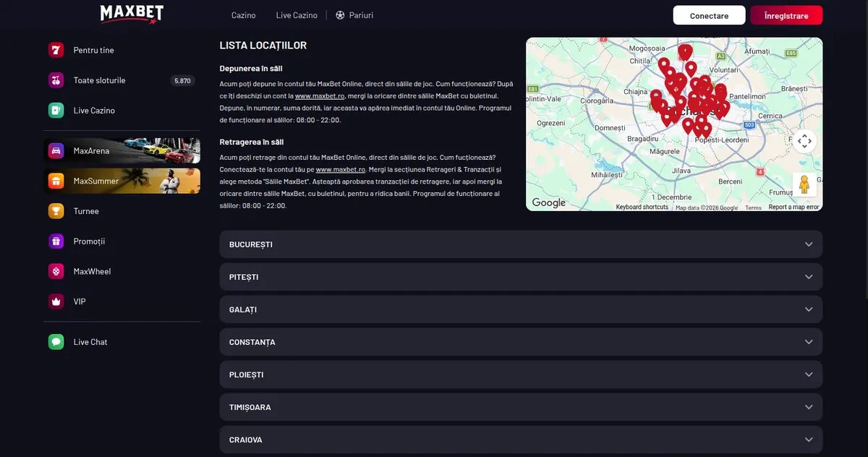Click the 5.870 slots count badge
This screenshot has height=457, width=868.
(x=182, y=81)
